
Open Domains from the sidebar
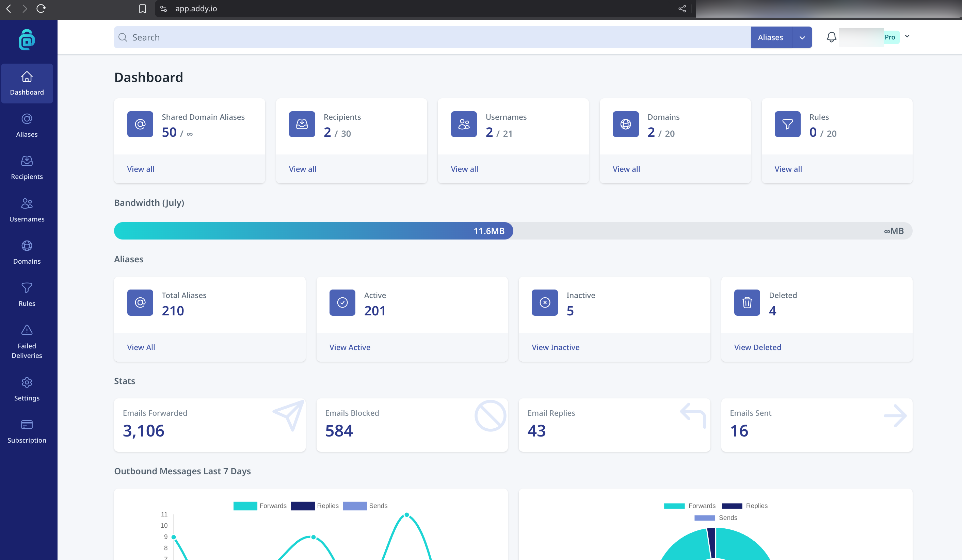click(x=27, y=252)
